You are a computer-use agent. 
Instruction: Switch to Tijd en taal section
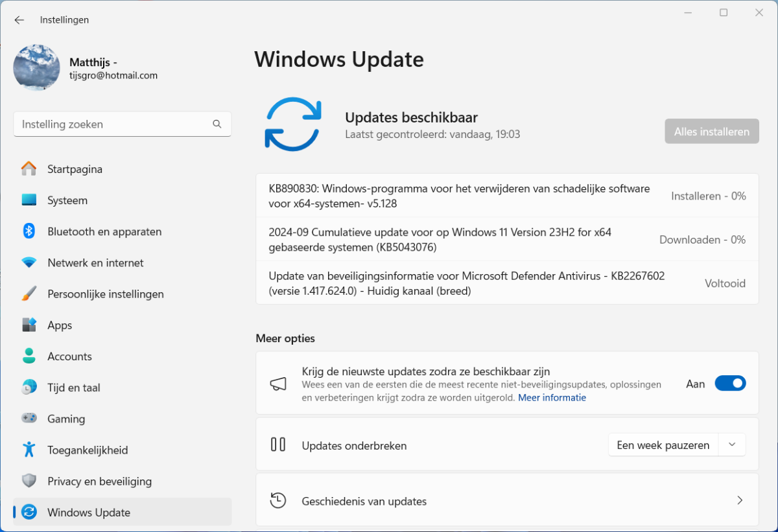73,387
